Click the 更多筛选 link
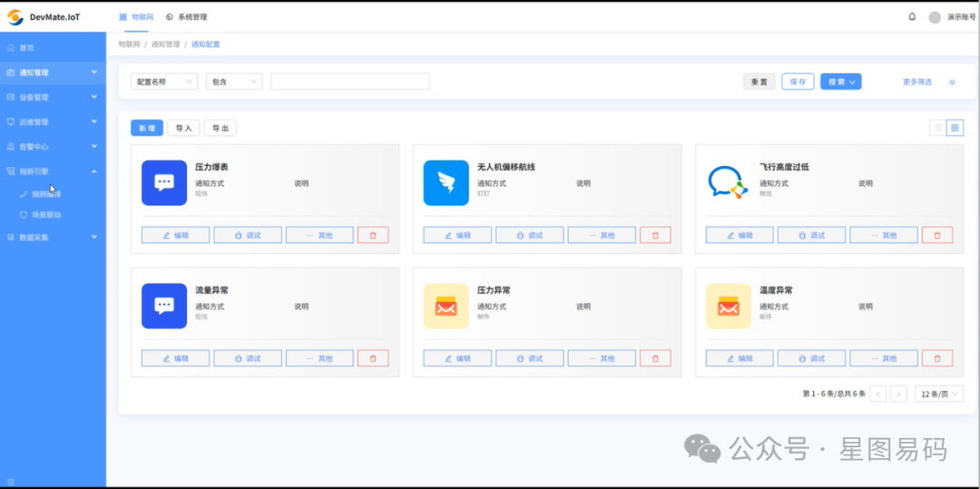Image resolution: width=980 pixels, height=489 pixels. pos(916,82)
